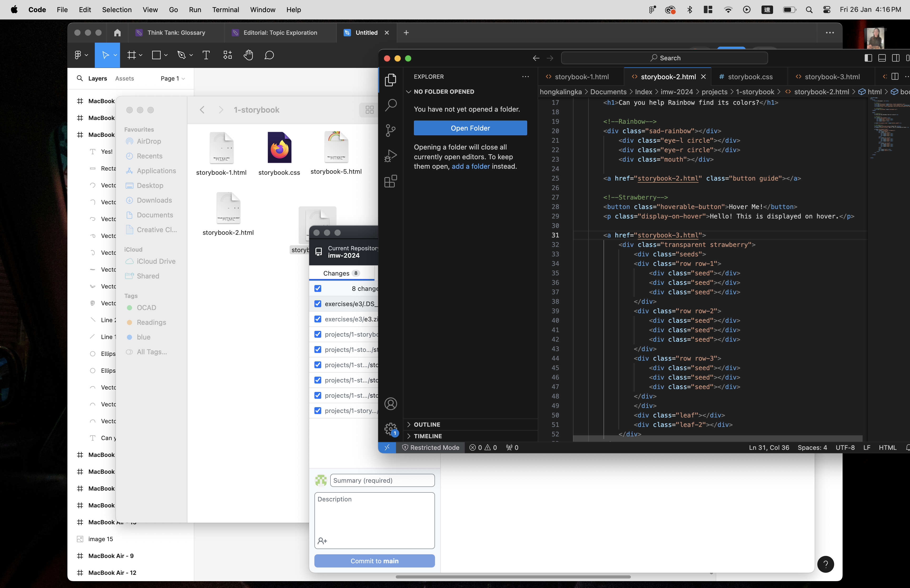Open the VS Code Accounts icon
The height and width of the screenshot is (588, 910).
(390, 404)
